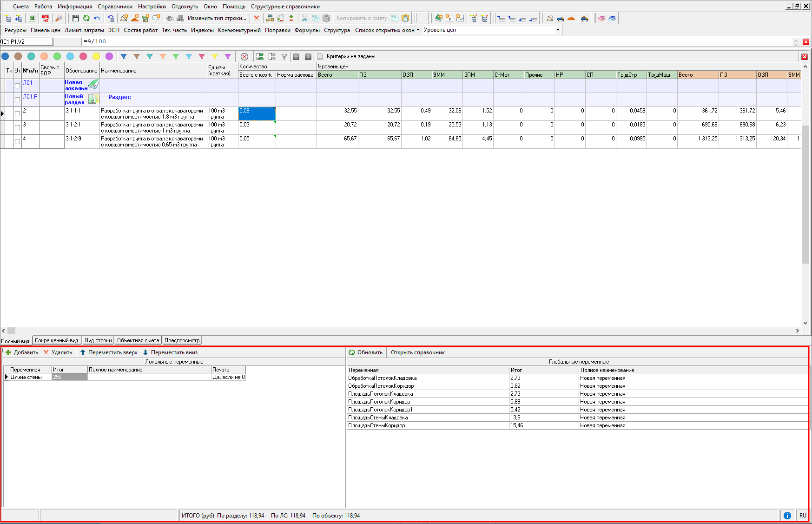The width and height of the screenshot is (812, 524).
Task: Click the blue undo arrow icon
Action: click(97, 18)
